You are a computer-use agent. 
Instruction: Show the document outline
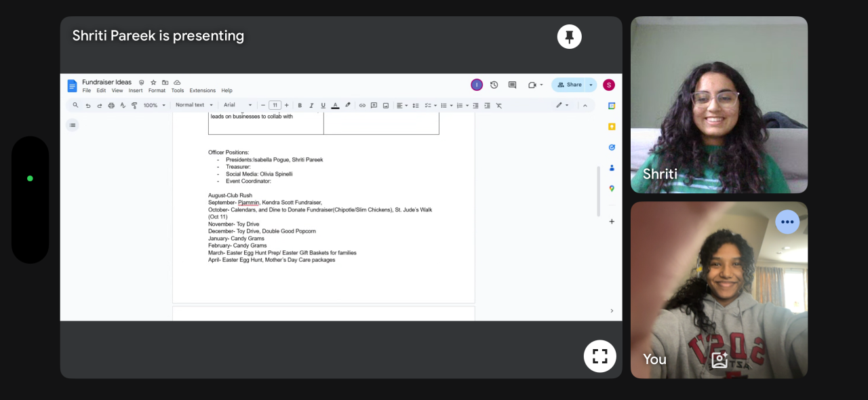pyautogui.click(x=73, y=125)
